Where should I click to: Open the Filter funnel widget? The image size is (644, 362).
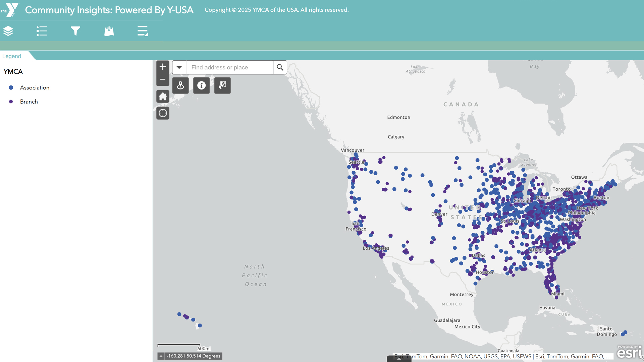tap(75, 31)
